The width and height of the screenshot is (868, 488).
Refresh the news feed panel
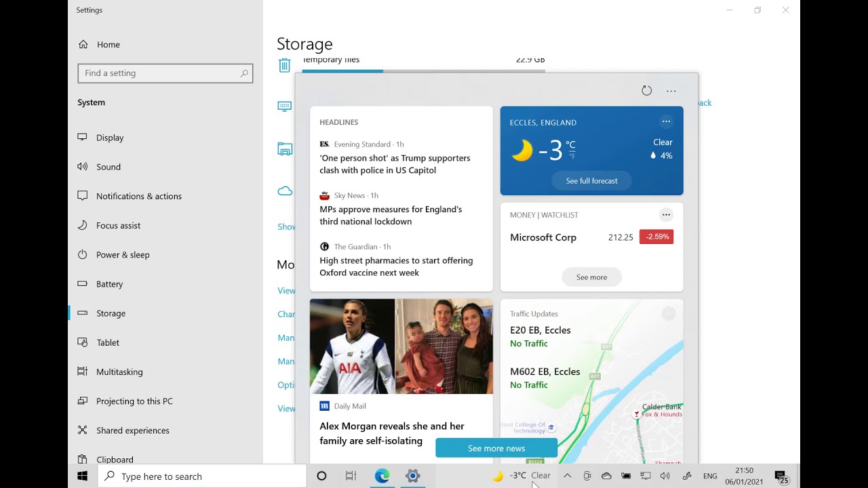(x=646, y=91)
